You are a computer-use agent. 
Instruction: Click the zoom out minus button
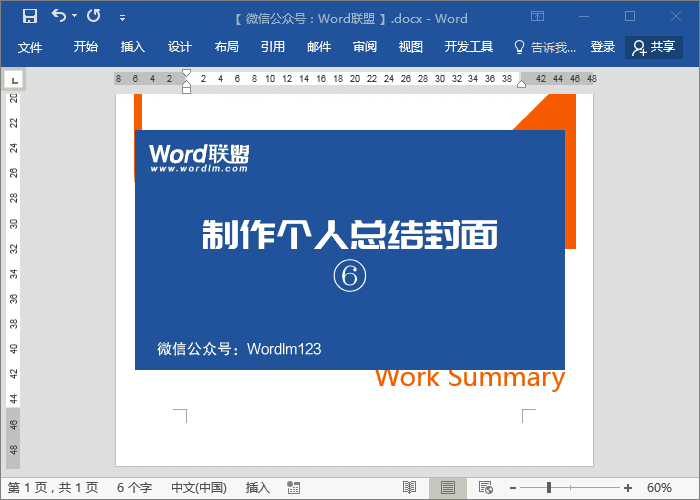tap(513, 488)
